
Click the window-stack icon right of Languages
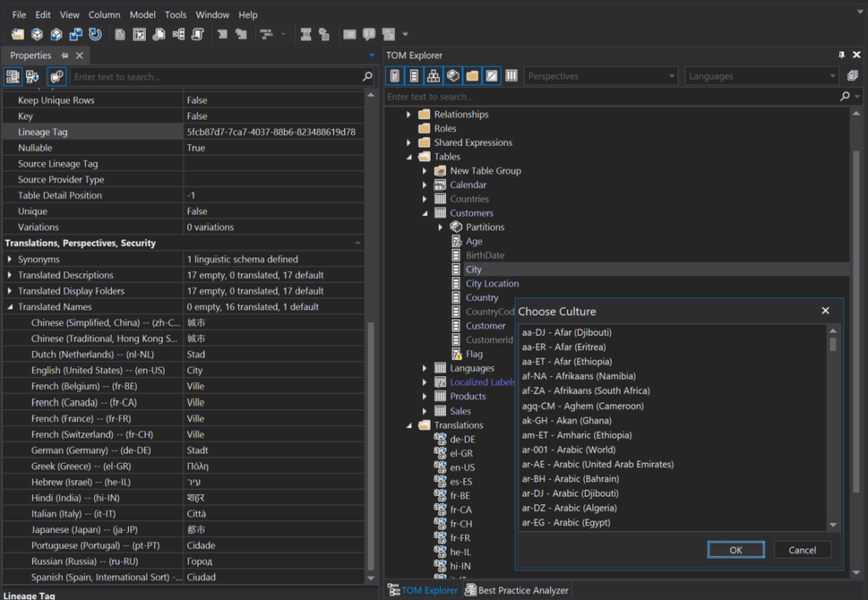[x=853, y=75]
